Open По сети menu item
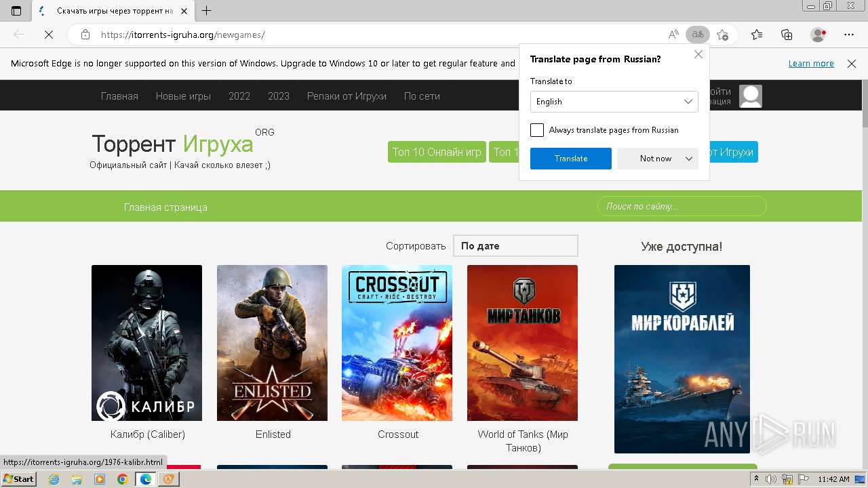Image resolution: width=868 pixels, height=488 pixels. 422,96
